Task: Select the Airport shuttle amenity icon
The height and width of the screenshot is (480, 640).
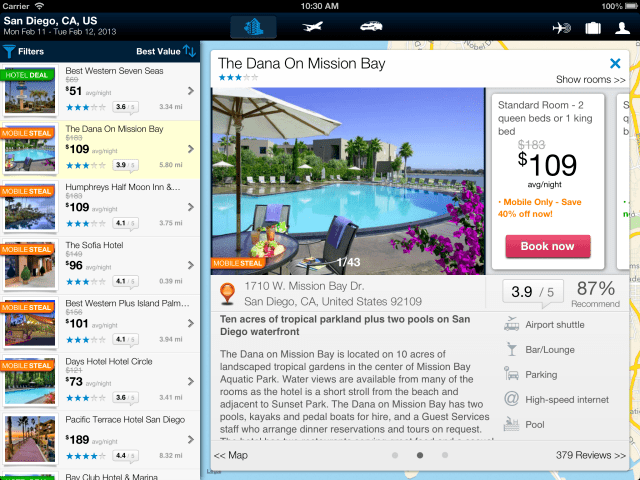Action: [511, 324]
